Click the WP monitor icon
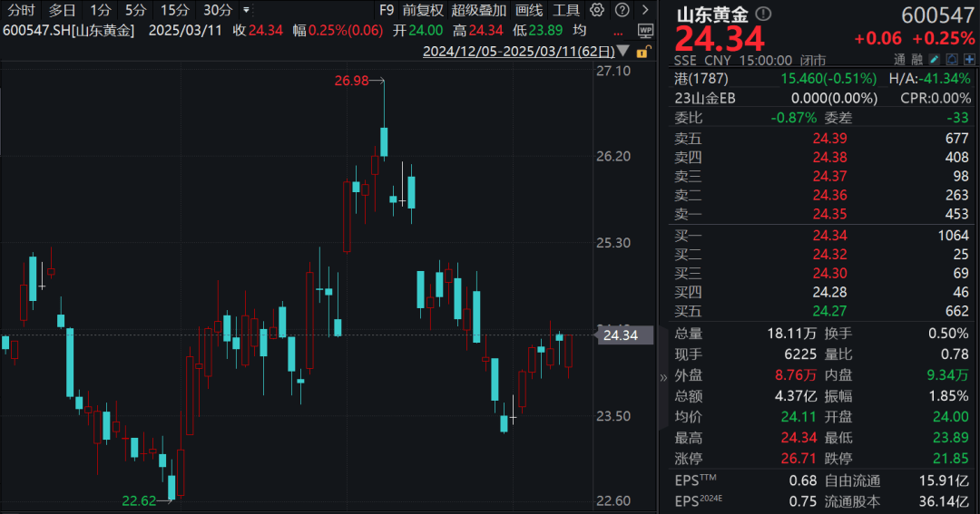The width and height of the screenshot is (980, 514). [646, 31]
